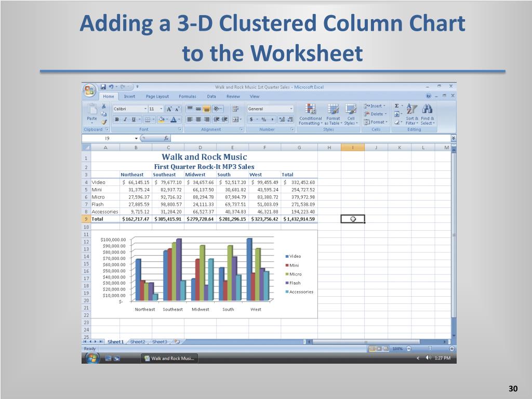Click the Windows Start orb

click(92, 358)
